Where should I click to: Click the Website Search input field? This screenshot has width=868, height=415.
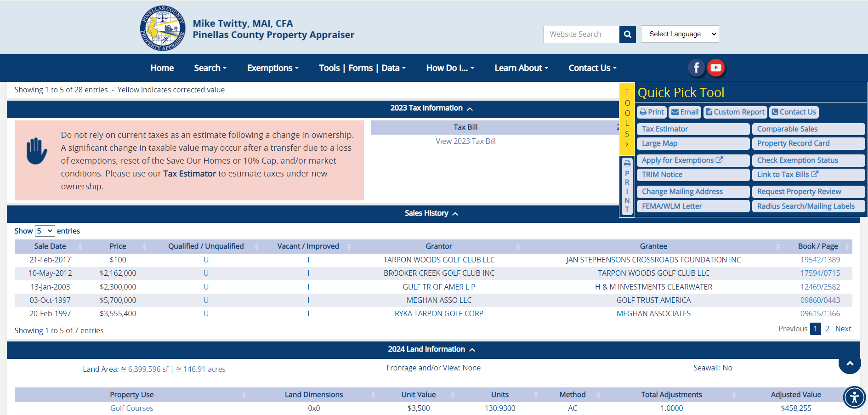click(x=581, y=34)
